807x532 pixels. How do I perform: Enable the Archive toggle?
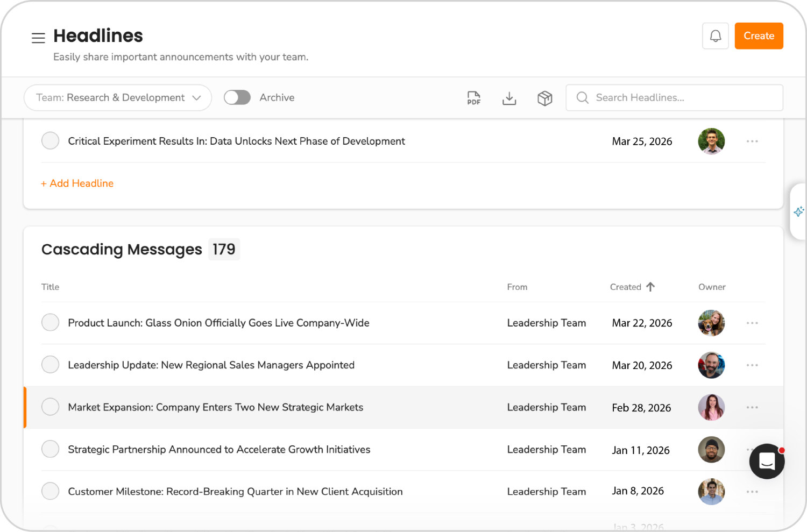[x=237, y=97]
